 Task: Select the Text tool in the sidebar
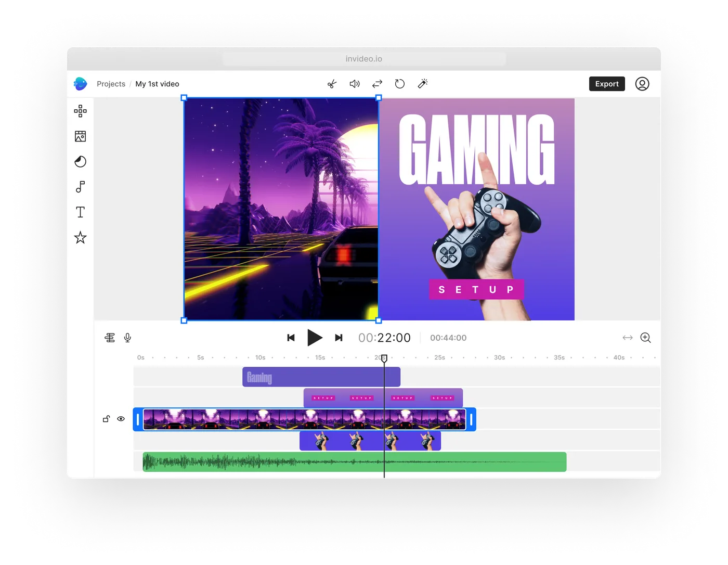81,212
